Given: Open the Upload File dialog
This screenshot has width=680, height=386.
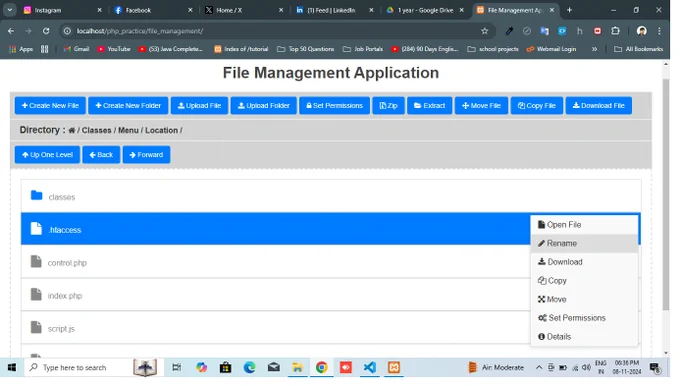Looking at the screenshot, I should point(199,106).
